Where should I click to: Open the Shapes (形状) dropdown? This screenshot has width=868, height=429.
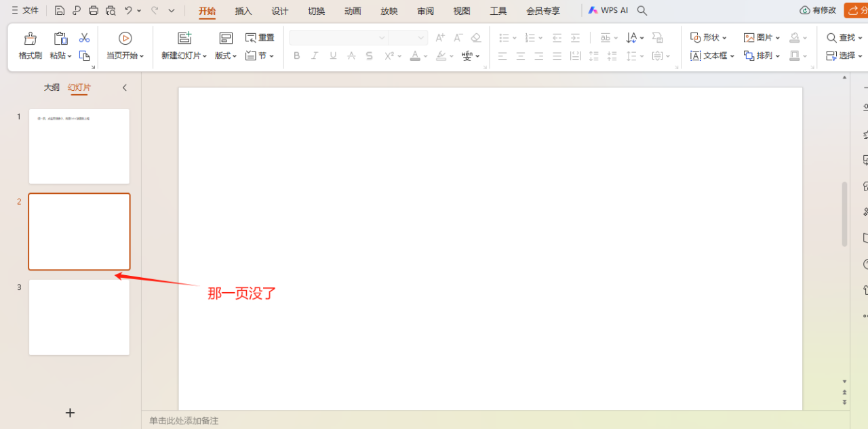click(x=708, y=37)
